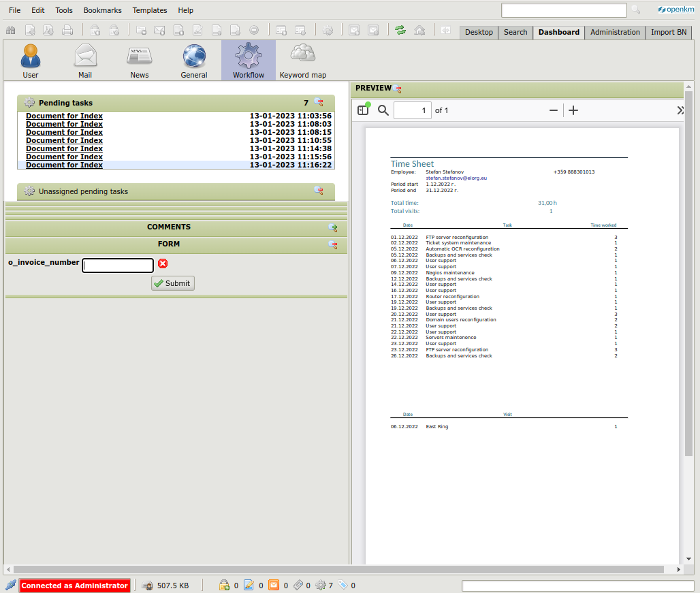This screenshot has width=700, height=593.
Task: Expand the preview secondary toolbar chevron
Action: pos(680,110)
